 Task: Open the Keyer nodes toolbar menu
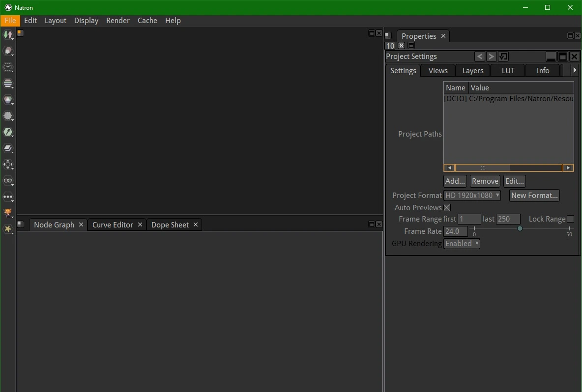[x=8, y=133]
